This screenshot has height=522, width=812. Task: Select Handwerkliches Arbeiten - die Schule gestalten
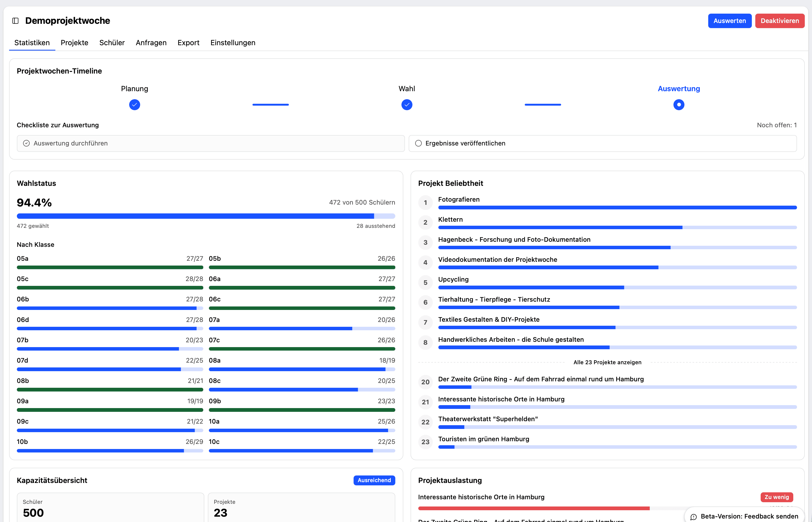click(x=511, y=340)
